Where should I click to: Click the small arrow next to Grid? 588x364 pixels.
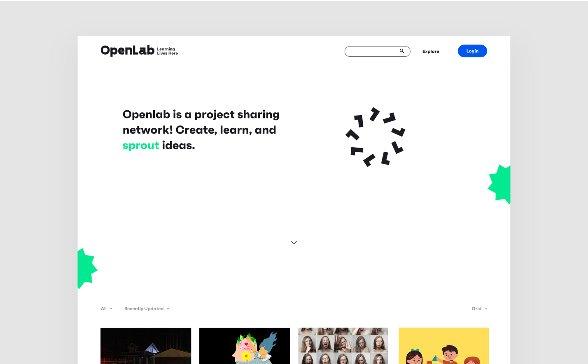tap(486, 309)
